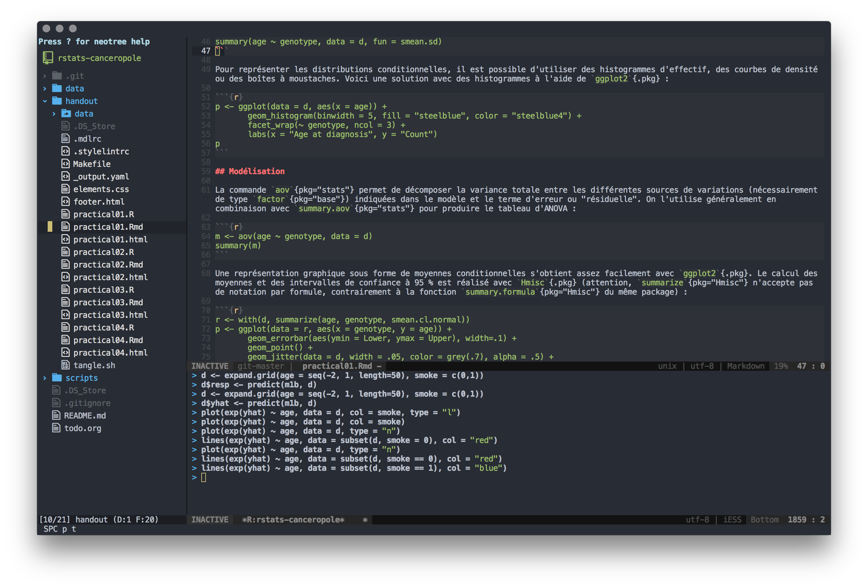
Task: Expand the top-level data folder chevron
Action: [45, 88]
